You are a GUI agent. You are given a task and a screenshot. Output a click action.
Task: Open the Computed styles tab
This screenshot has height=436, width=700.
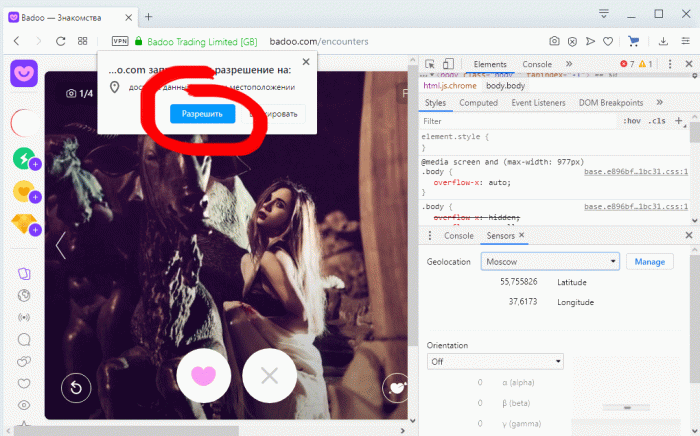tap(478, 102)
